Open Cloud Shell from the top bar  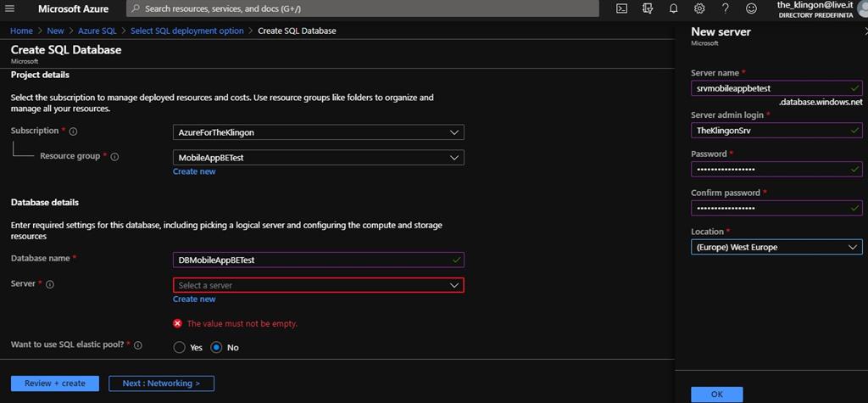pos(622,8)
